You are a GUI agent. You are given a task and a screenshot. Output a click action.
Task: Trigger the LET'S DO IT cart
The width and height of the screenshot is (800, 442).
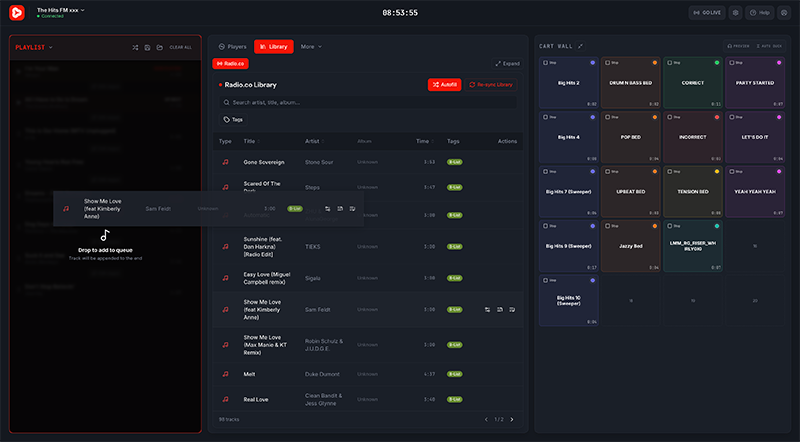coord(755,137)
